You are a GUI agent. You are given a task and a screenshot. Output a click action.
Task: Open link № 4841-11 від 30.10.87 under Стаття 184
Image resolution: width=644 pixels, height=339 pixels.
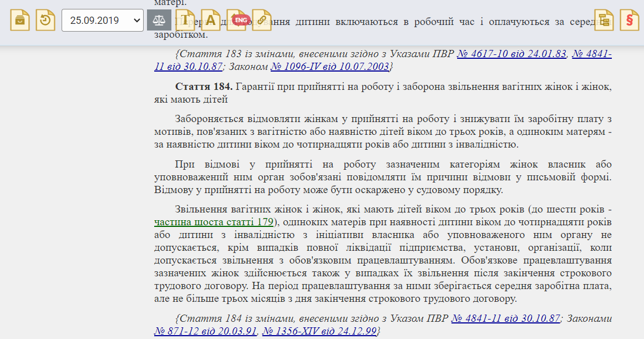(x=505, y=318)
